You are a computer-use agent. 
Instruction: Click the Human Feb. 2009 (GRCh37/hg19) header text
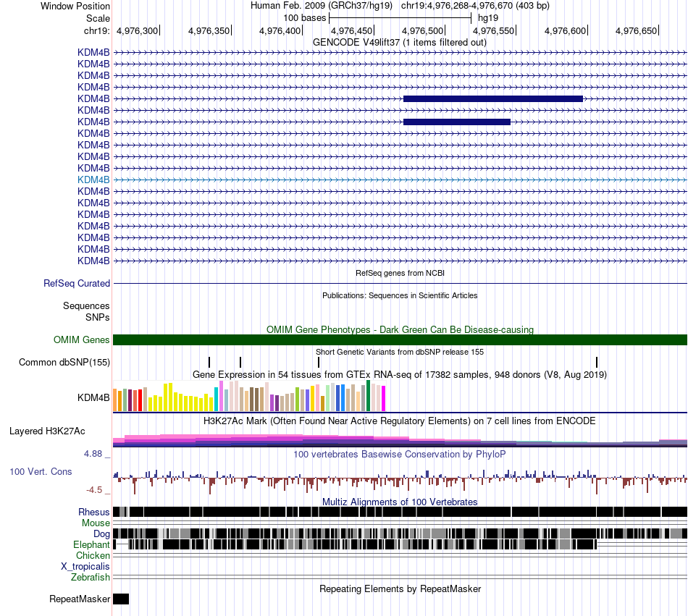tap(321, 6)
